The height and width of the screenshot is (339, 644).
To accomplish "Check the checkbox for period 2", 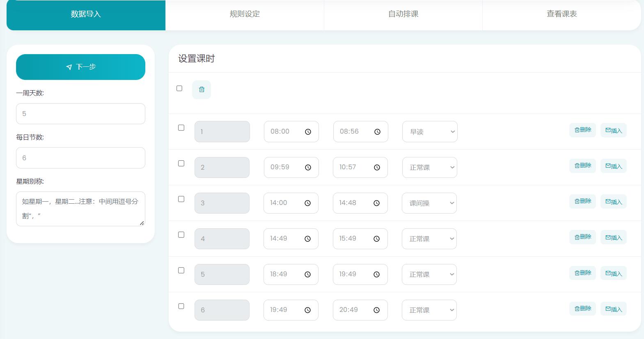I will click(x=181, y=163).
